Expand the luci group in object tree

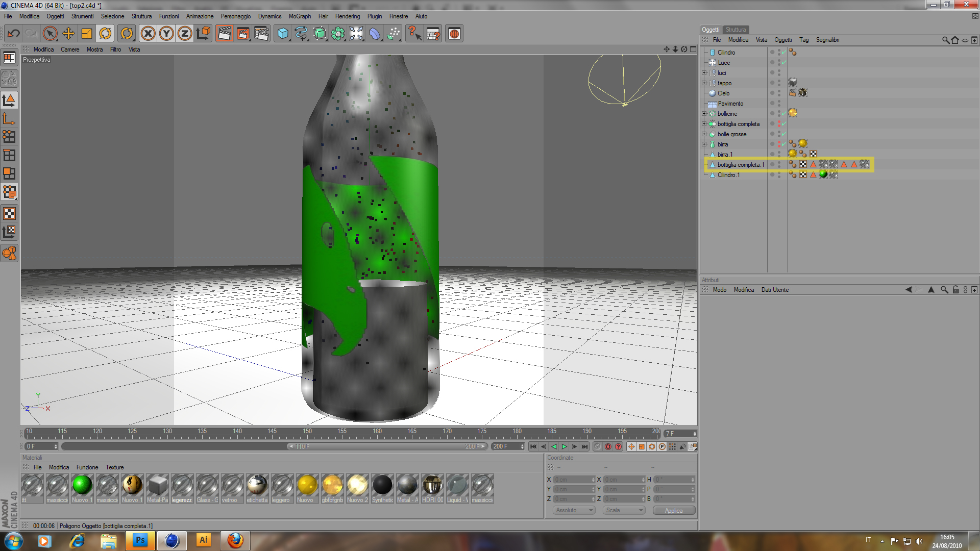coord(704,73)
